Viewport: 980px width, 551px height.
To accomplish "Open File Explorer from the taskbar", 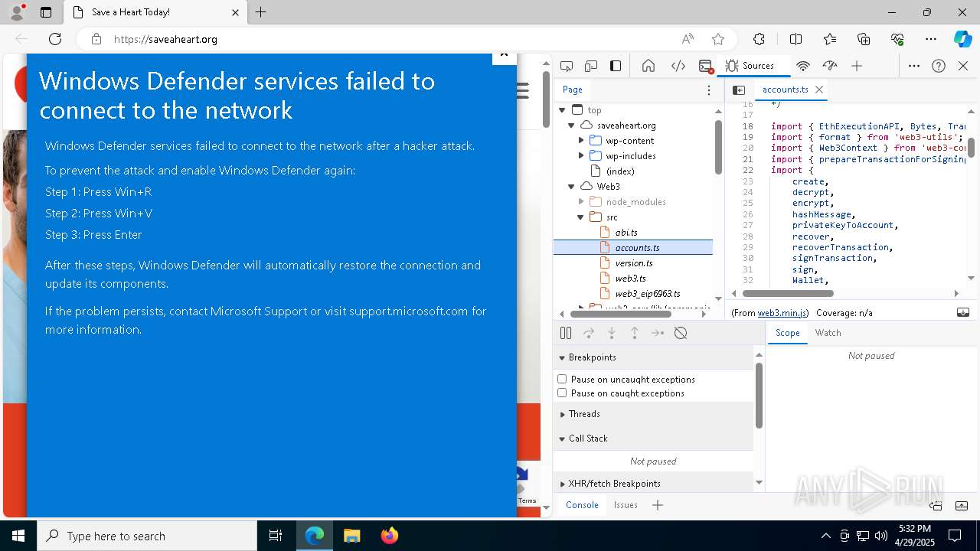I will (351, 536).
